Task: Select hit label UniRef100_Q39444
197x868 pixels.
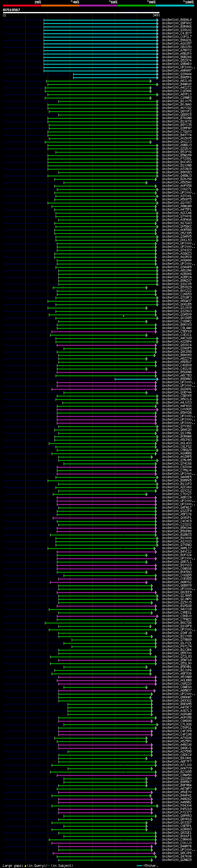Action: click(176, 74)
